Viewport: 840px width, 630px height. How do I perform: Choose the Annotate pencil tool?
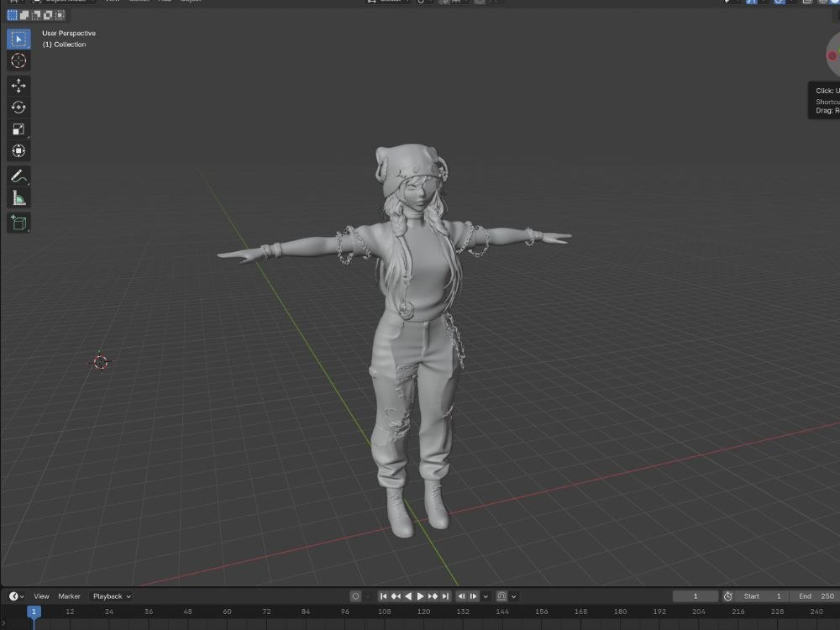[18, 176]
